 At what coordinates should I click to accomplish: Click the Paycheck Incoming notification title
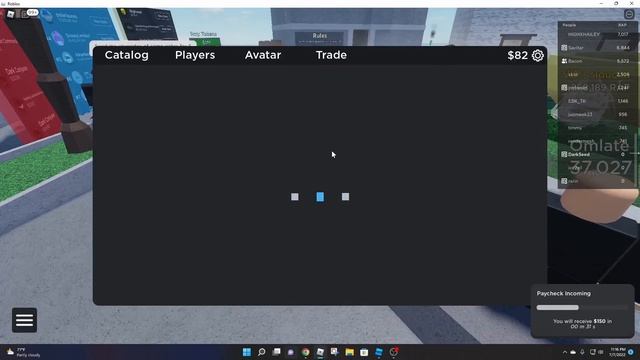563,293
